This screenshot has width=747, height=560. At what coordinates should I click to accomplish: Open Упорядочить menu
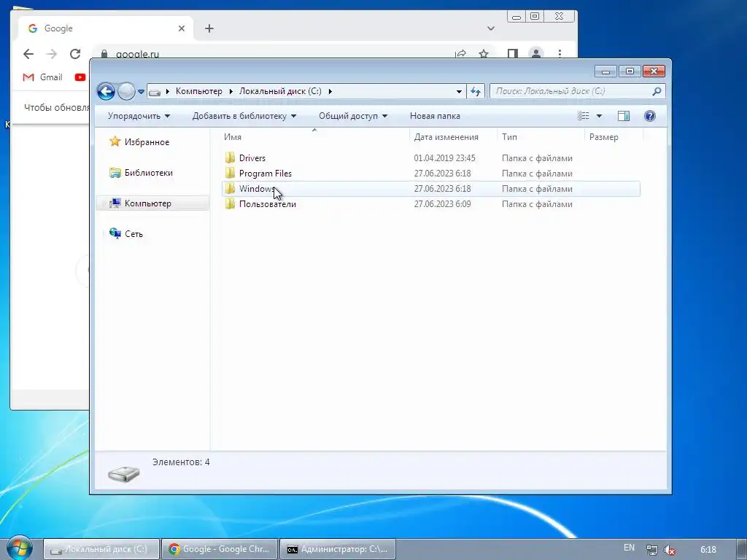point(139,116)
